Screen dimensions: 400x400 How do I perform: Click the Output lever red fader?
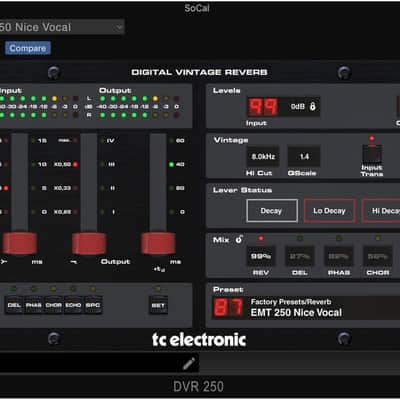point(89,243)
